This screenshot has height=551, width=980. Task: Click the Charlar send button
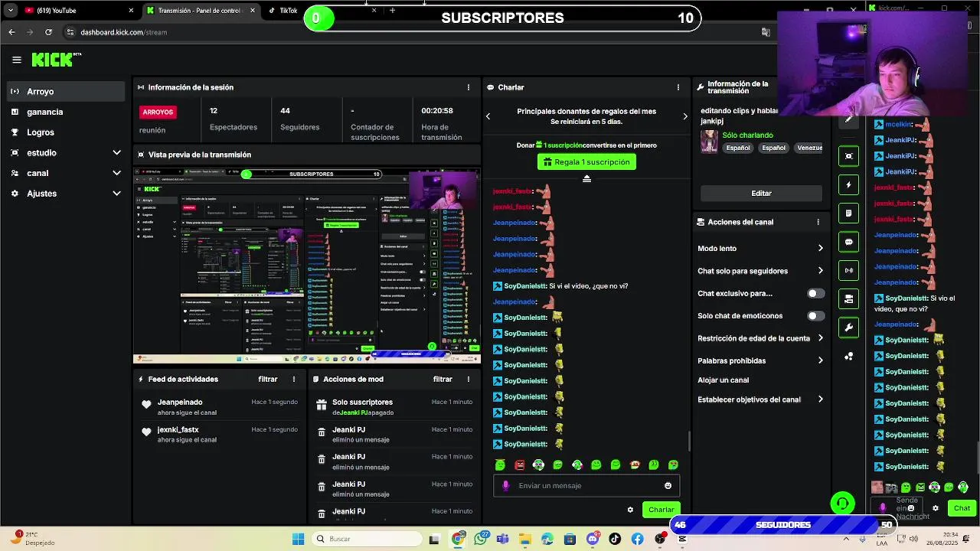coord(661,510)
